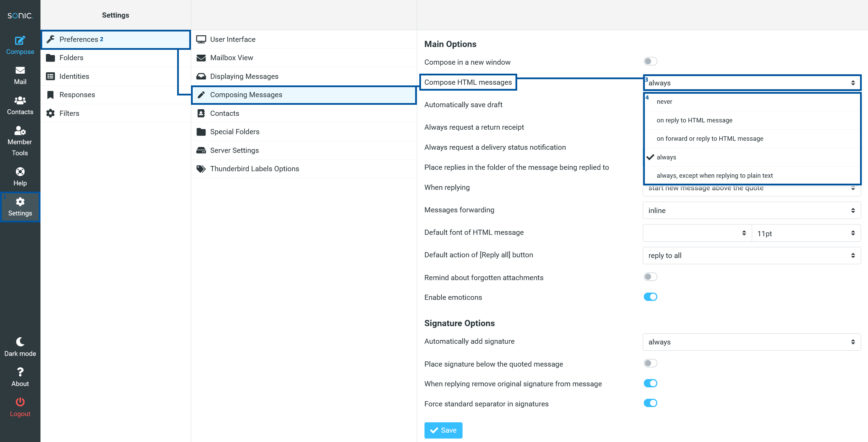This screenshot has width=868, height=442.
Task: Open the Compose icon in sidebar
Action: coord(20,40)
